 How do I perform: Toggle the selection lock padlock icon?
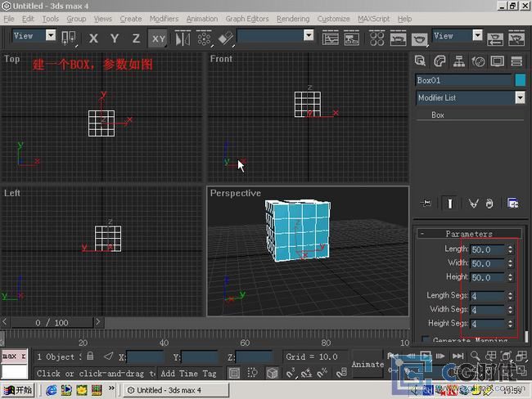pyautogui.click(x=90, y=356)
